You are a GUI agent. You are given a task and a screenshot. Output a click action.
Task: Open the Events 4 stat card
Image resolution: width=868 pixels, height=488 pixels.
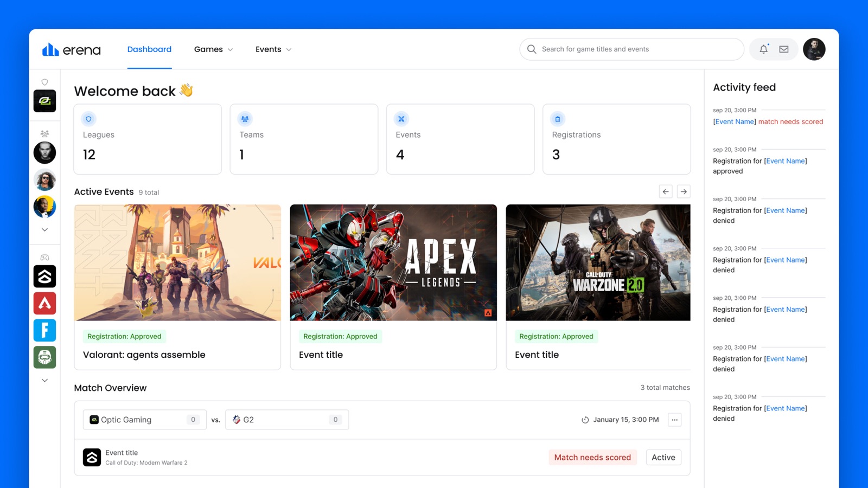click(460, 139)
